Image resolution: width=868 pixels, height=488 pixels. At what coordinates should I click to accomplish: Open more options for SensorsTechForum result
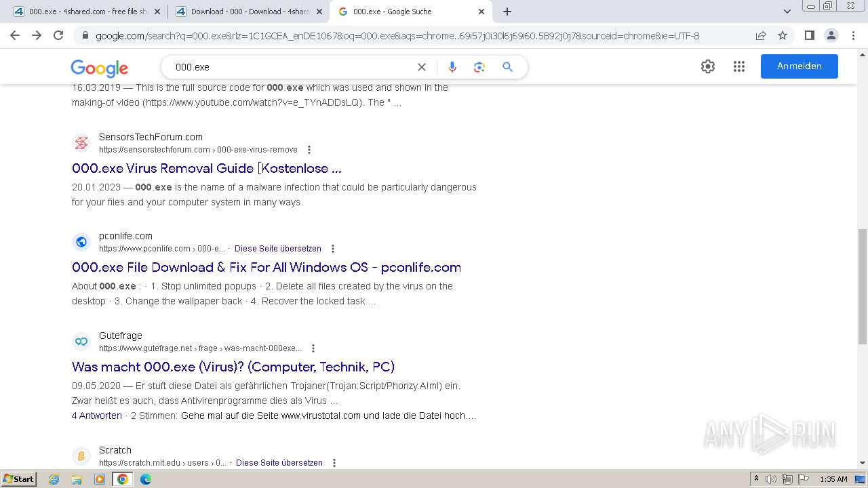309,150
